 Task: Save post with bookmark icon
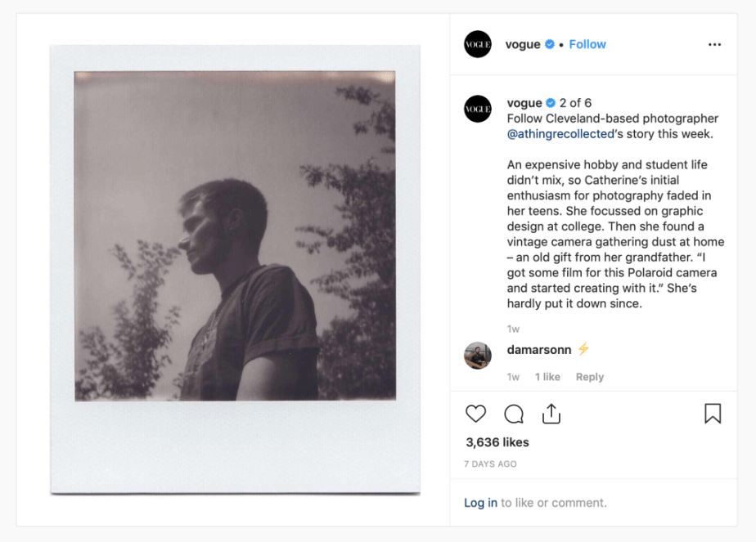[x=713, y=414]
